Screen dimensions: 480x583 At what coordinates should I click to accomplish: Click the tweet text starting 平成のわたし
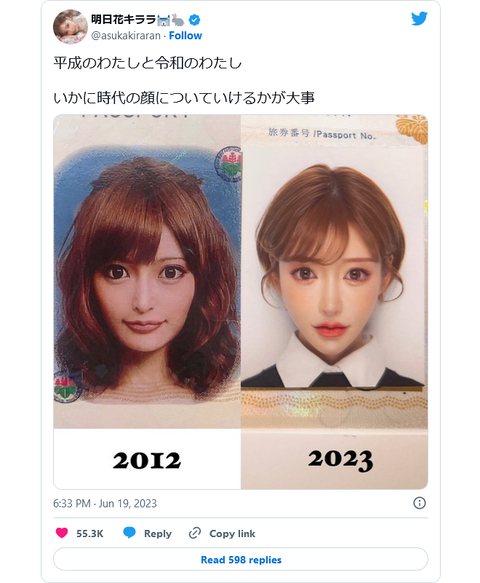coord(147,62)
